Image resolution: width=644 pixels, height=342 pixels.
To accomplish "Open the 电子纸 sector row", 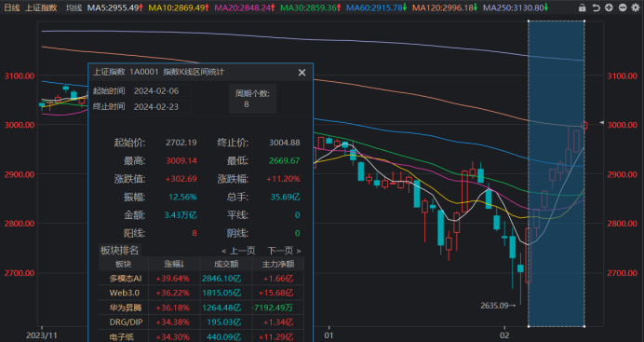I will click(x=201, y=336).
